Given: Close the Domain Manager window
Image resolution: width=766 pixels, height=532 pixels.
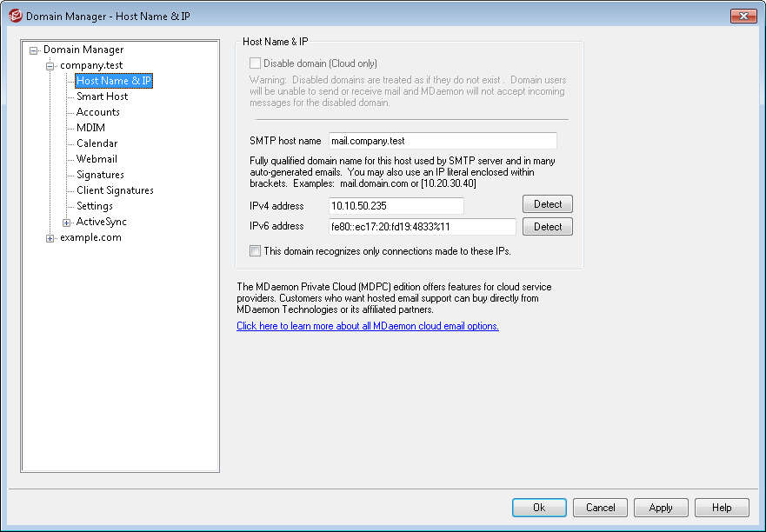Looking at the screenshot, I should (743, 16).
